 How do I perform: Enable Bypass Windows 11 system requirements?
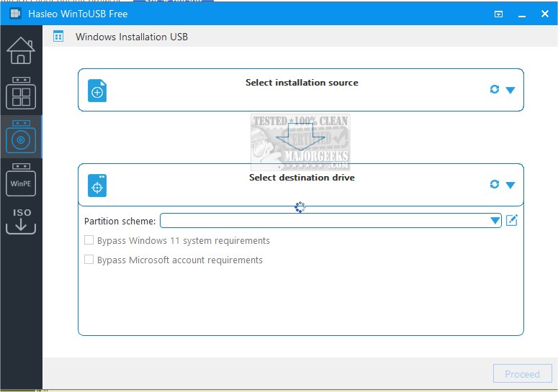[89, 240]
